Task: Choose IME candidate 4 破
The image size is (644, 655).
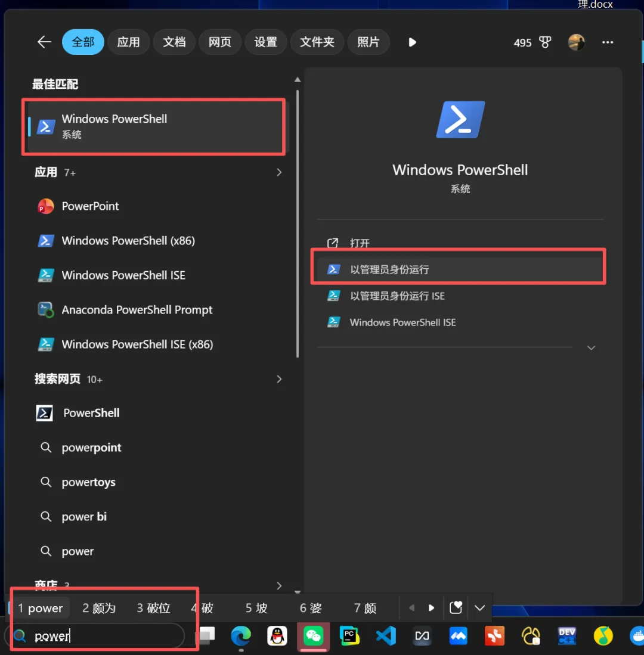Action: click(202, 608)
